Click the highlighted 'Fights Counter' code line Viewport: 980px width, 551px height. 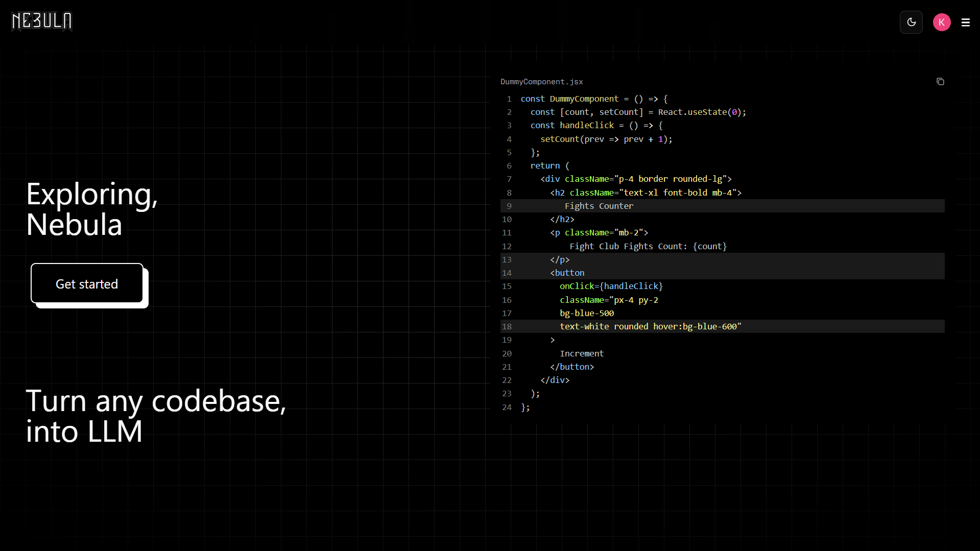(x=723, y=206)
